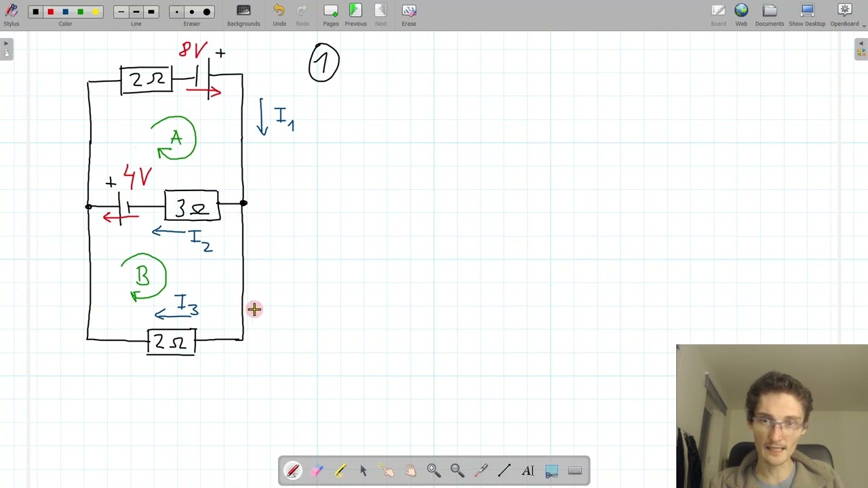Select the arrow Selector tool

pos(363,470)
